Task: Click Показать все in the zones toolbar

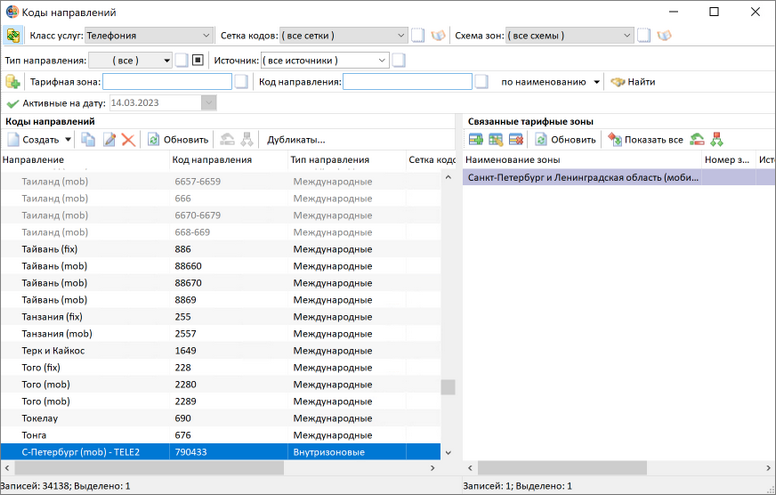Action: click(x=646, y=140)
